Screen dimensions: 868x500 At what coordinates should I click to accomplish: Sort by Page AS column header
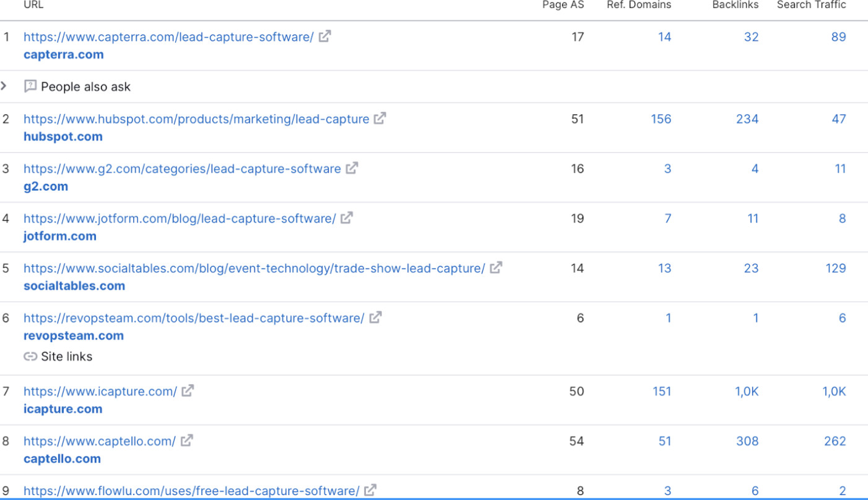pos(563,5)
